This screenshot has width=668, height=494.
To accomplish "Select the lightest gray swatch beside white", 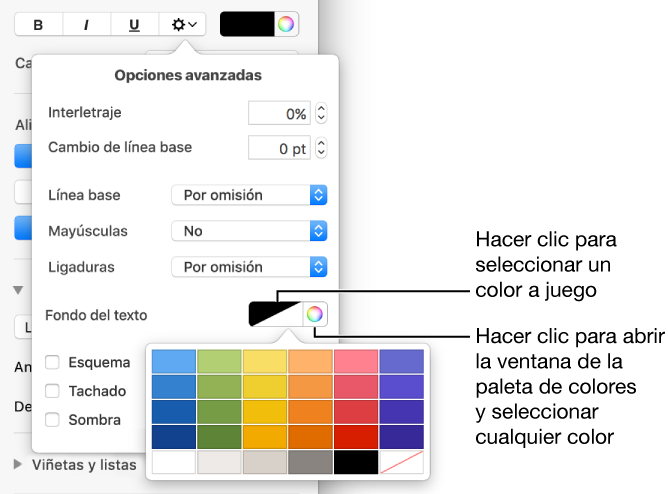I will (x=219, y=462).
